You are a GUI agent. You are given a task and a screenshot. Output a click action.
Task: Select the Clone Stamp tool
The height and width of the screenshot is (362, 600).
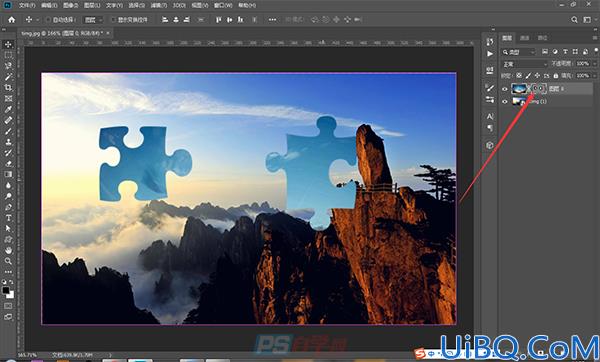point(8,142)
